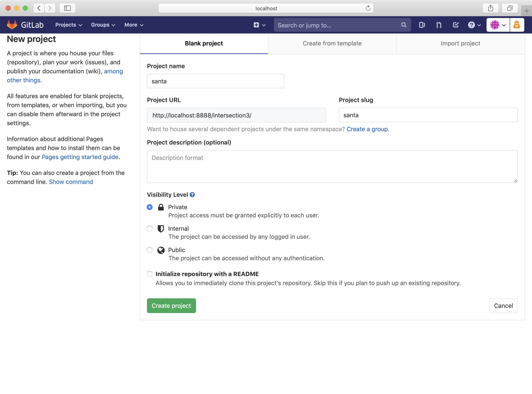Click the Cancel button
The height and width of the screenshot is (394, 532).
tap(503, 306)
